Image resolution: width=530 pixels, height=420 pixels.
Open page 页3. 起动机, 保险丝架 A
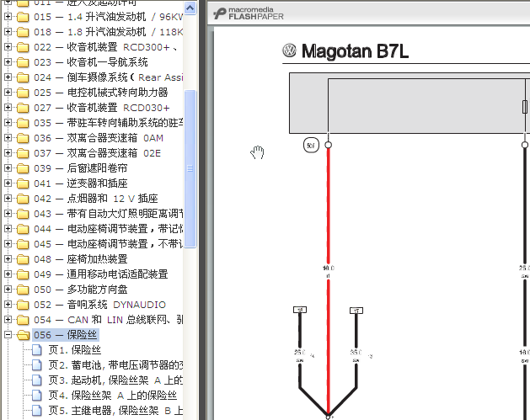click(x=115, y=380)
